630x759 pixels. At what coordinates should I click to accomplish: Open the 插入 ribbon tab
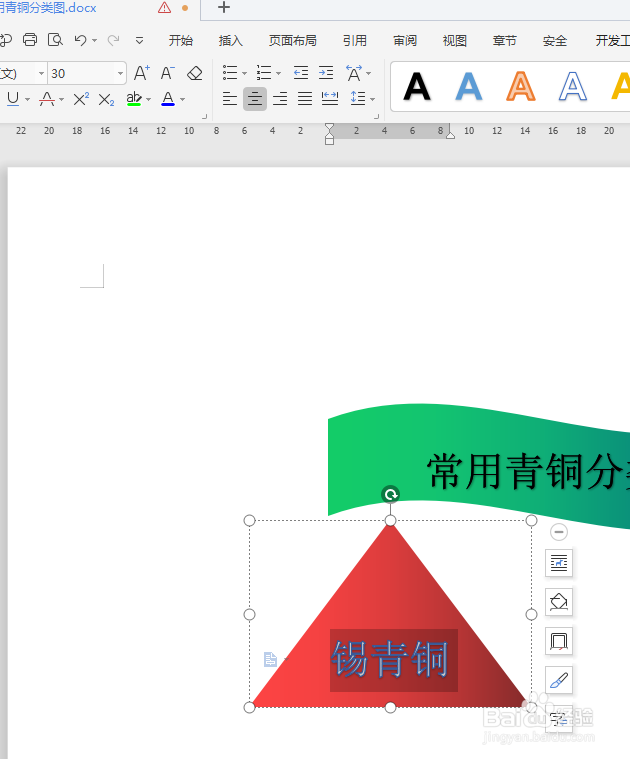pos(231,41)
